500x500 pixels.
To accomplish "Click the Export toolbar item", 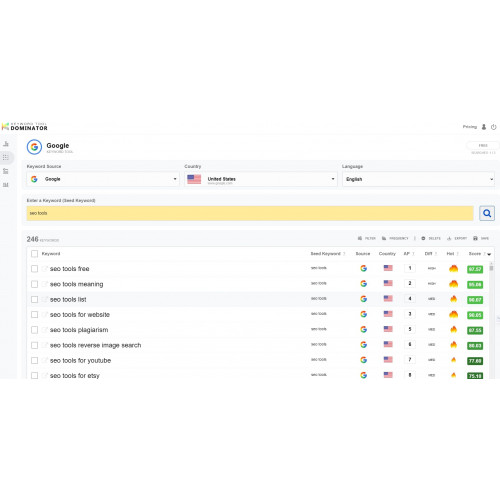I will (457, 238).
